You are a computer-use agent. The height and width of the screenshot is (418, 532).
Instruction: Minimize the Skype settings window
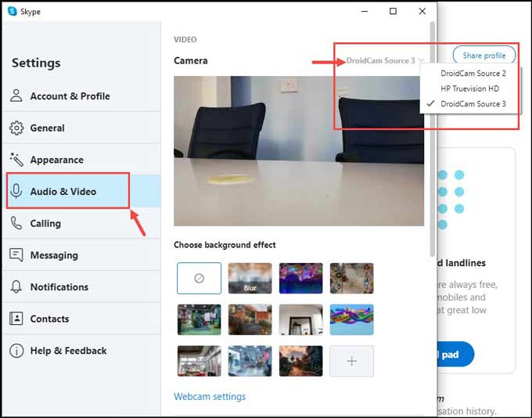(x=365, y=11)
